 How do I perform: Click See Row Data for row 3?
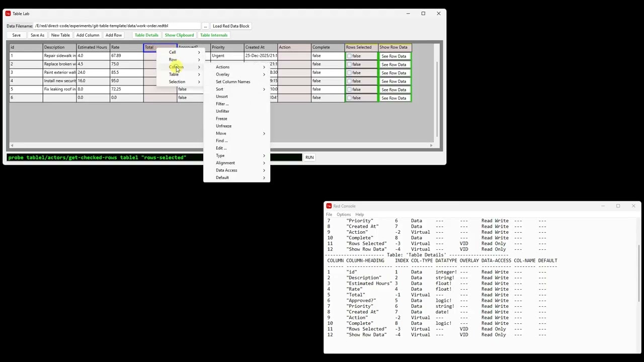[393, 73]
